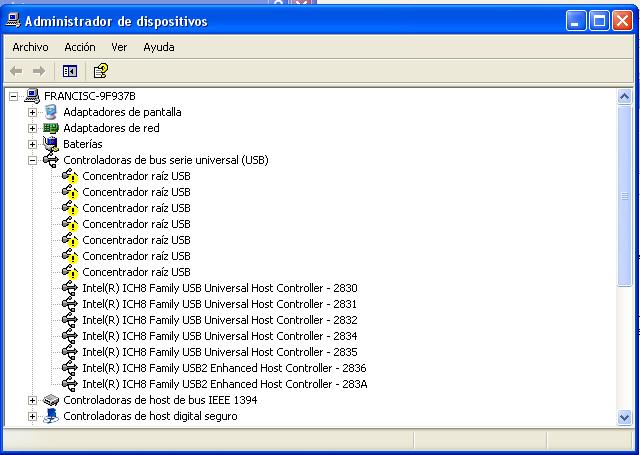This screenshot has height=455, width=640.
Task: Collapse the FRANCISC-9F937B computer node
Action: coord(13,96)
